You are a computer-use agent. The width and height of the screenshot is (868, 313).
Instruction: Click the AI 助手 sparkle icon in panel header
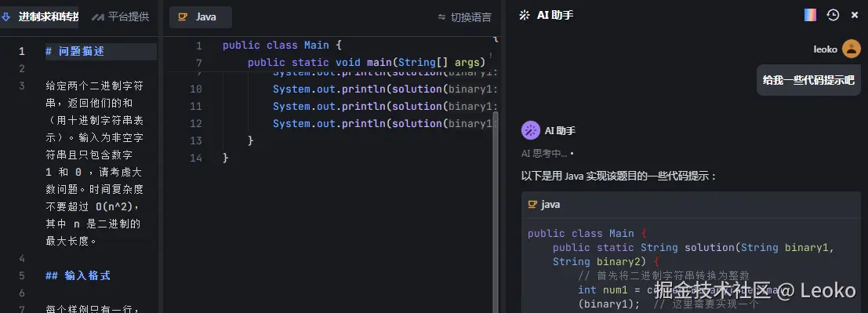click(x=525, y=16)
